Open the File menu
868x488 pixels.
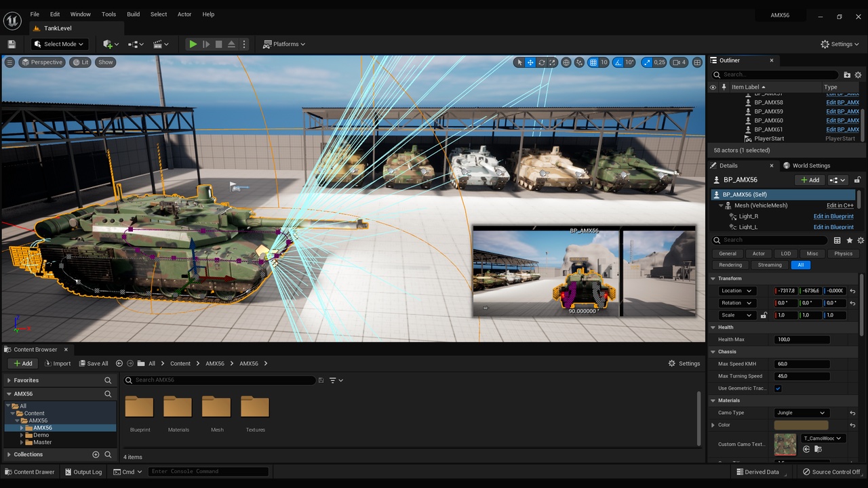tap(35, 14)
